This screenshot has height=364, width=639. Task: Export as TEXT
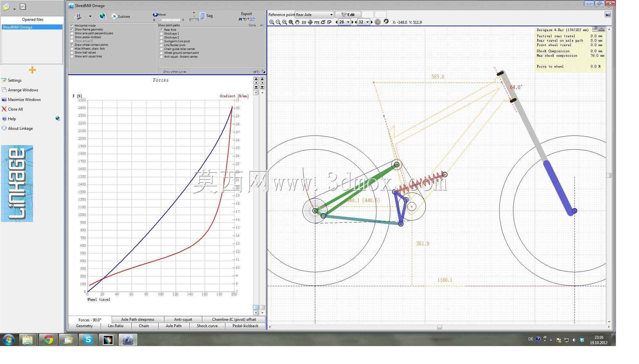[x=246, y=19]
